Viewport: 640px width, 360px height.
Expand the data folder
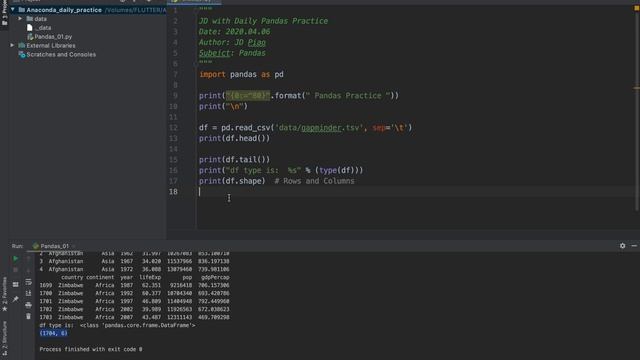click(x=20, y=19)
